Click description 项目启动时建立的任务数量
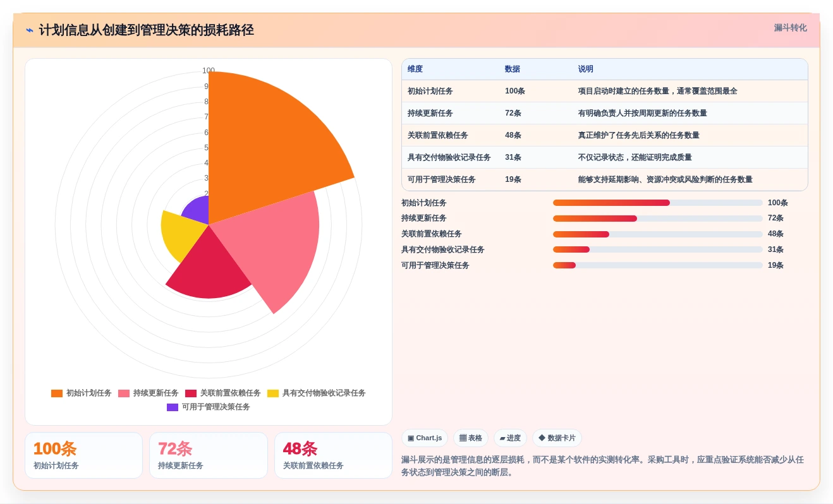Viewport: 833px width, 504px height. pyautogui.click(x=658, y=91)
